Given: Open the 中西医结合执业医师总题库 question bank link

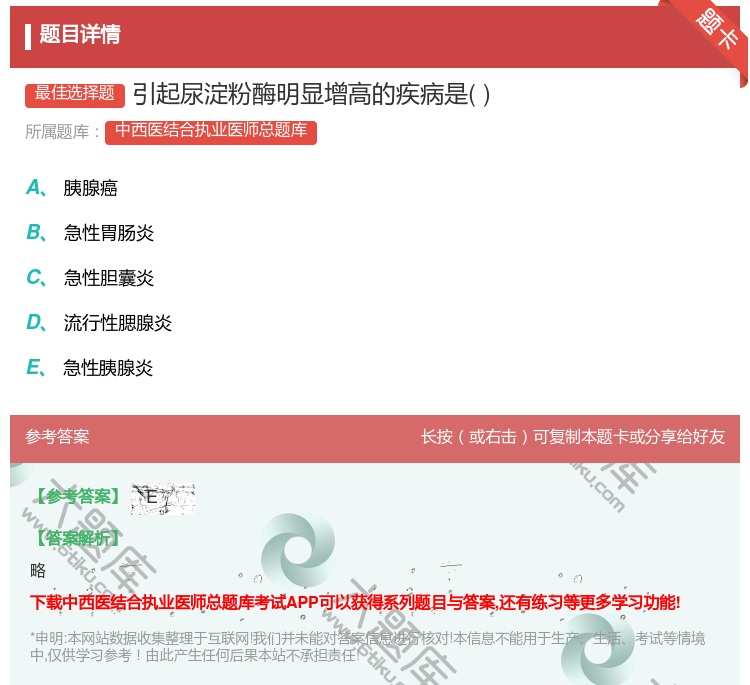Looking at the screenshot, I should (x=211, y=131).
